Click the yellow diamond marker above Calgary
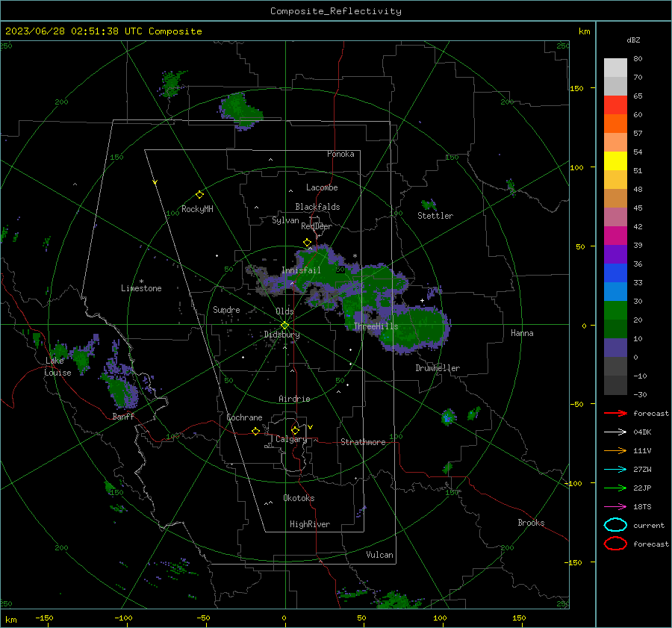This screenshot has height=628, width=672. click(x=295, y=430)
